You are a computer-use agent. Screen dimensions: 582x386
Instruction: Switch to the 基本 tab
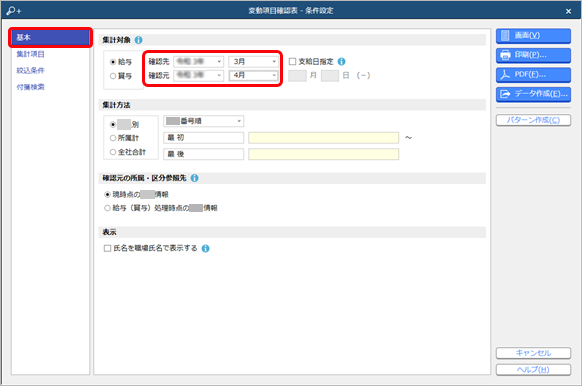(50, 37)
